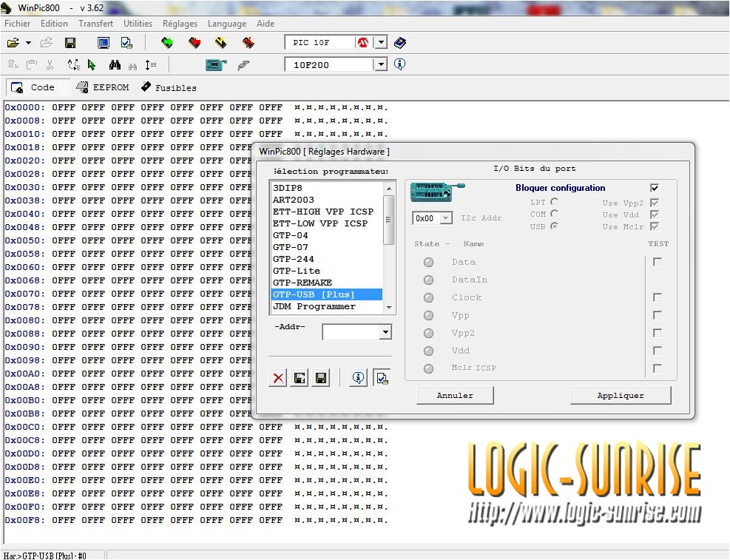
Task: Toggle the Data TEST checkbox
Action: click(657, 262)
